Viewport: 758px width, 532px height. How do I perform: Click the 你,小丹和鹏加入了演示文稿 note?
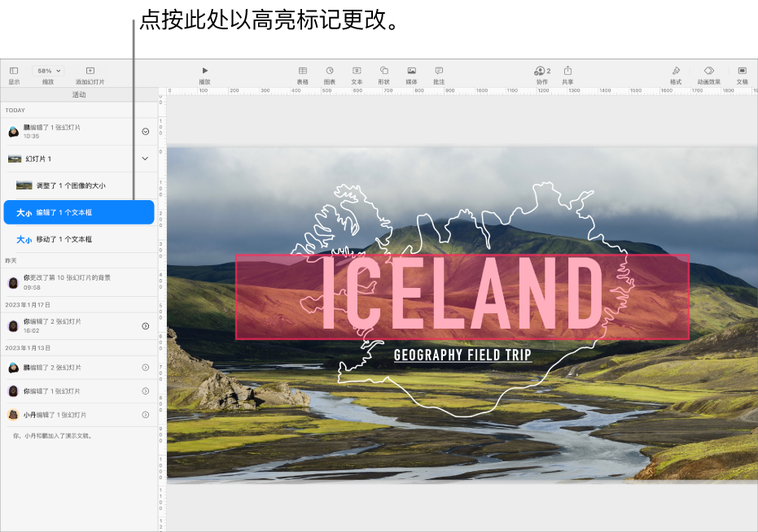(x=52, y=436)
